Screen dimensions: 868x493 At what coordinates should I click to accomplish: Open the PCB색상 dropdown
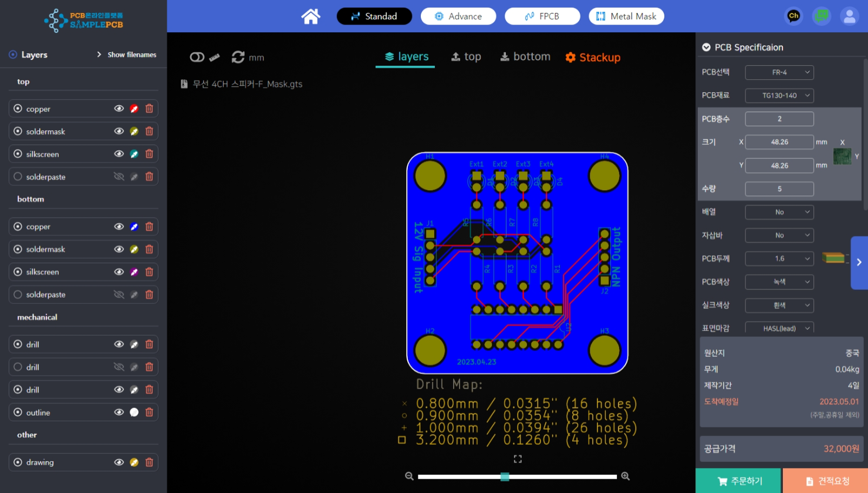pyautogui.click(x=779, y=282)
